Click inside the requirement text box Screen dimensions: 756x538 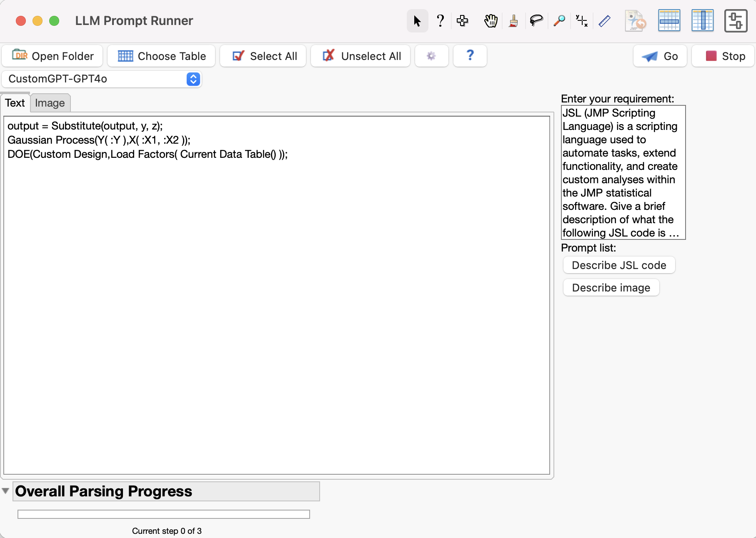click(623, 172)
